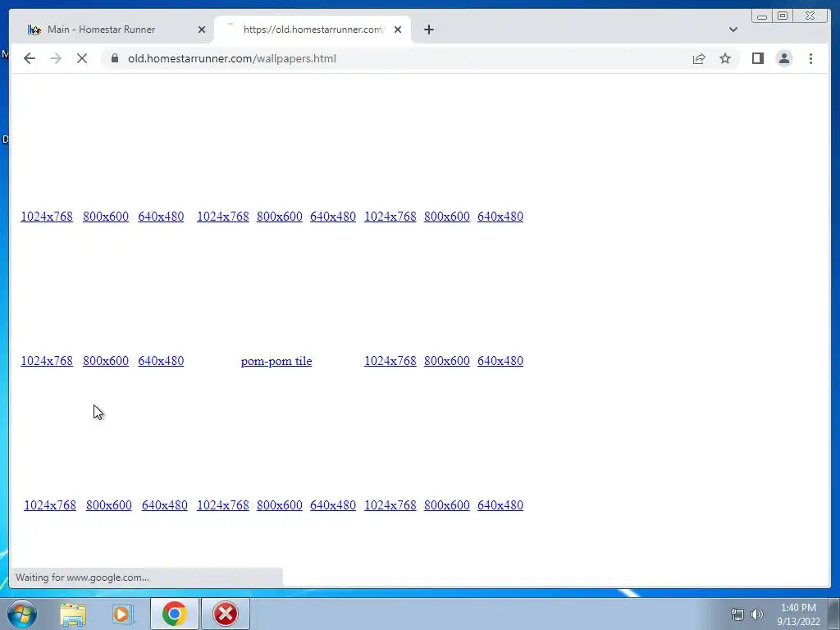Minimize the Chrome window
This screenshot has height=630, width=840.
pos(762,16)
